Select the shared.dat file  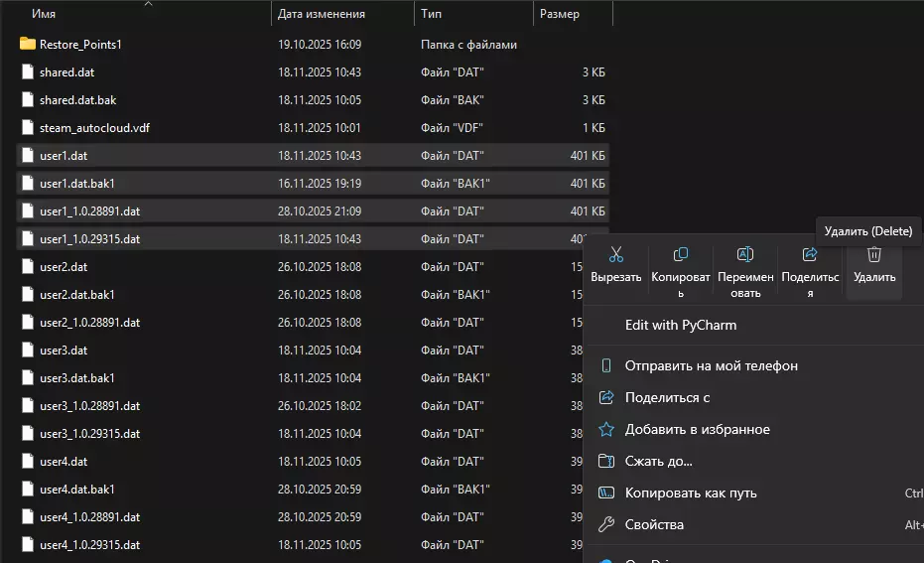pyautogui.click(x=67, y=72)
